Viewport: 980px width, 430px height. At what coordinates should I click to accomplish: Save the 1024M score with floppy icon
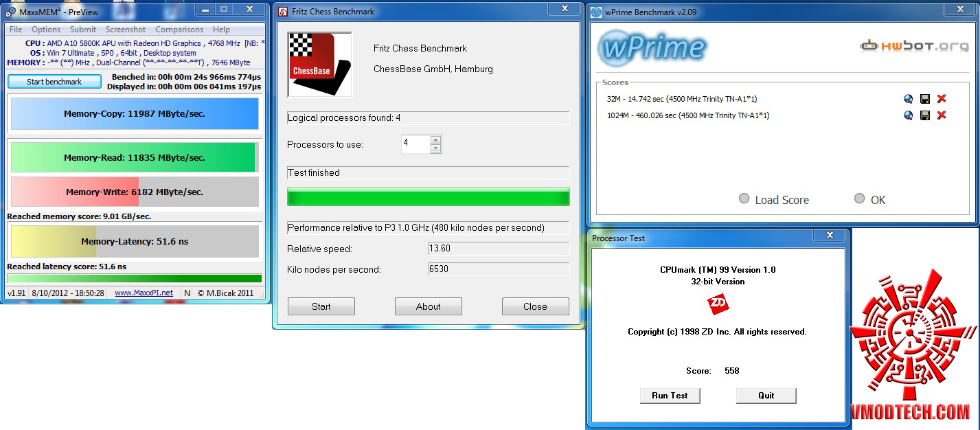coord(925,115)
